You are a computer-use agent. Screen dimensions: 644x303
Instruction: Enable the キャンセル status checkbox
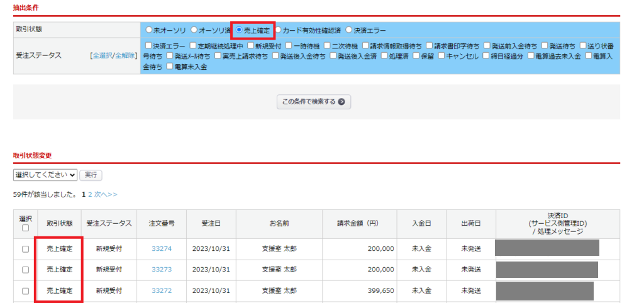[x=441, y=56]
